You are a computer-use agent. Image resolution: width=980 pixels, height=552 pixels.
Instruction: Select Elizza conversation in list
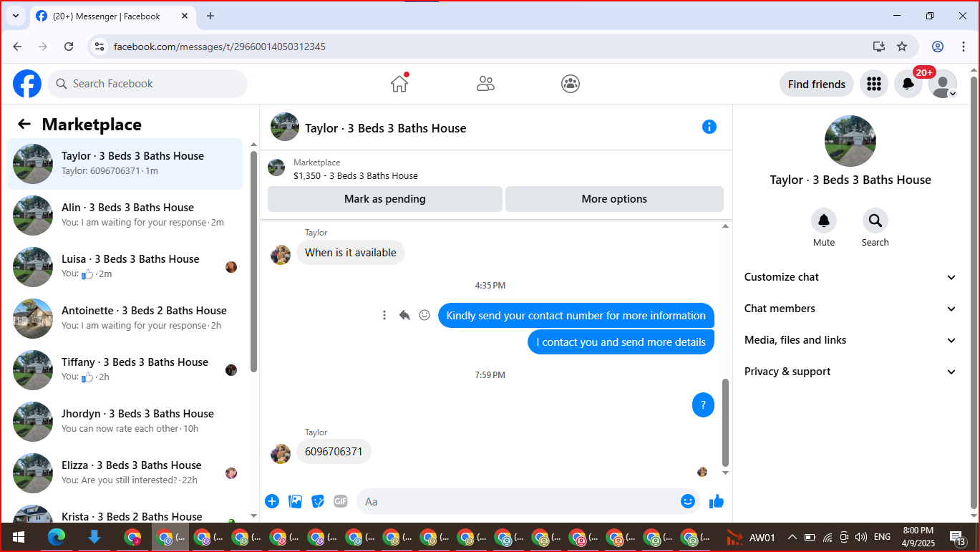point(125,473)
